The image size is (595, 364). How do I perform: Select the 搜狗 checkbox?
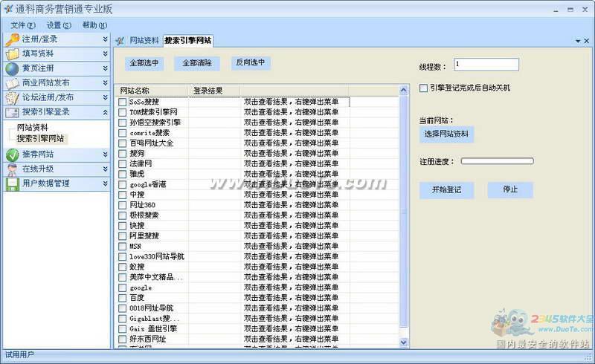coord(122,154)
